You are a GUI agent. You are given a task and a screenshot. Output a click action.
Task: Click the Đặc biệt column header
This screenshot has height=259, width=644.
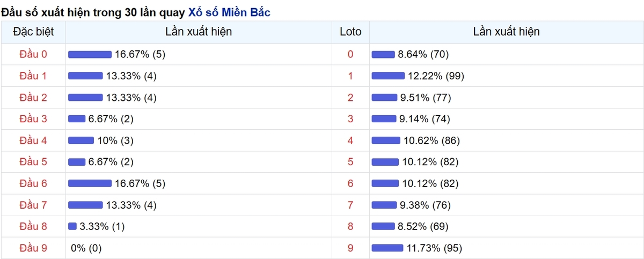click(x=33, y=32)
